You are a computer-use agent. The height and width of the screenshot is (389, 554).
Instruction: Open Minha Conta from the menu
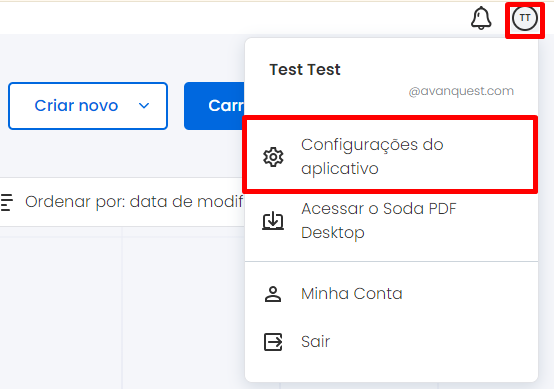point(391,294)
